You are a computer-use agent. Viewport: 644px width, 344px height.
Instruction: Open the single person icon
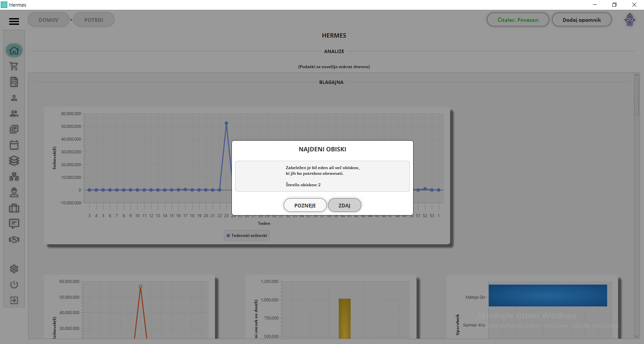coord(14,98)
